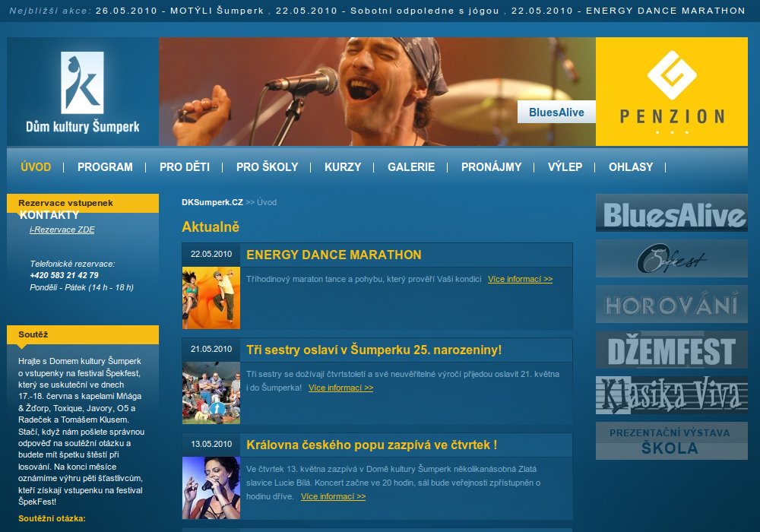Viewport: 760px width, 532px height.
Task: Open the Energy Dance Marathon thumbnail image
Action: (x=211, y=298)
